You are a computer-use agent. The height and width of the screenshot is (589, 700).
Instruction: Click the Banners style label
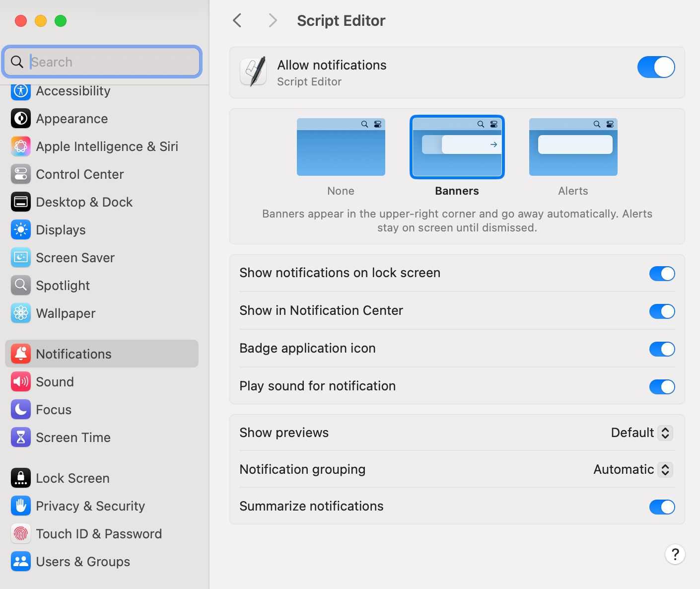click(x=457, y=191)
